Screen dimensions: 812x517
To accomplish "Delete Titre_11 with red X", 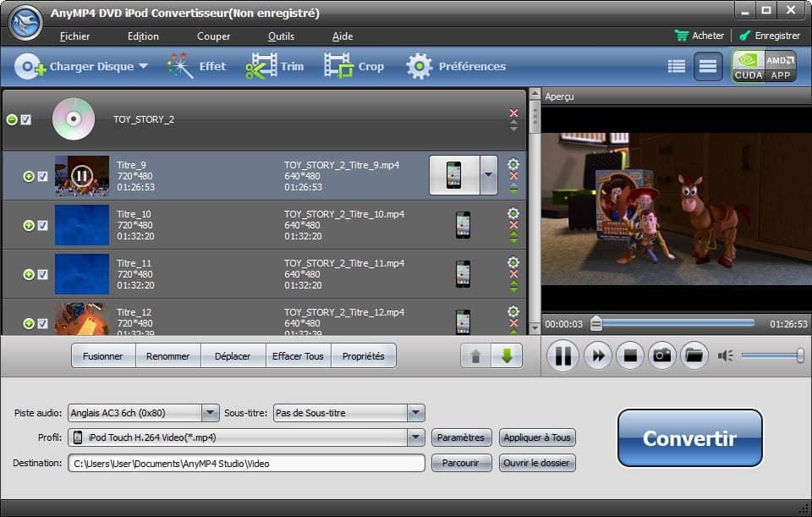I will pyautogui.click(x=513, y=274).
